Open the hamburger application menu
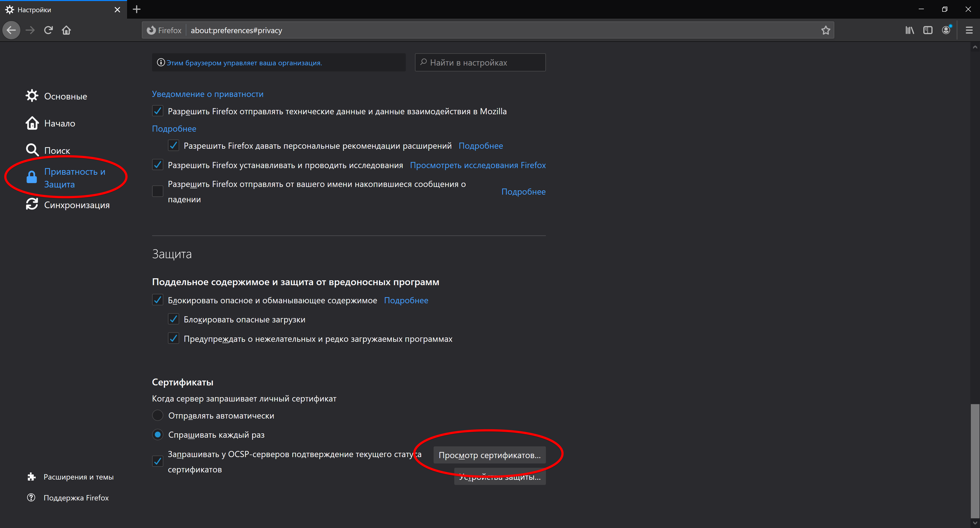 coord(969,30)
